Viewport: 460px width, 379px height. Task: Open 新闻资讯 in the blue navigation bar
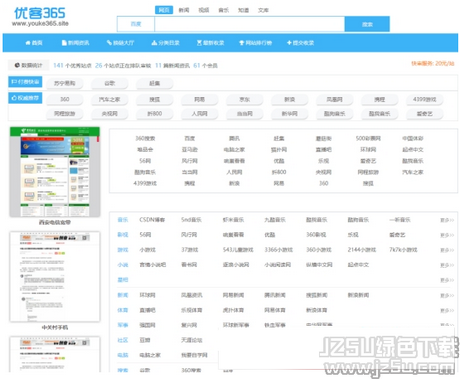tap(75, 43)
